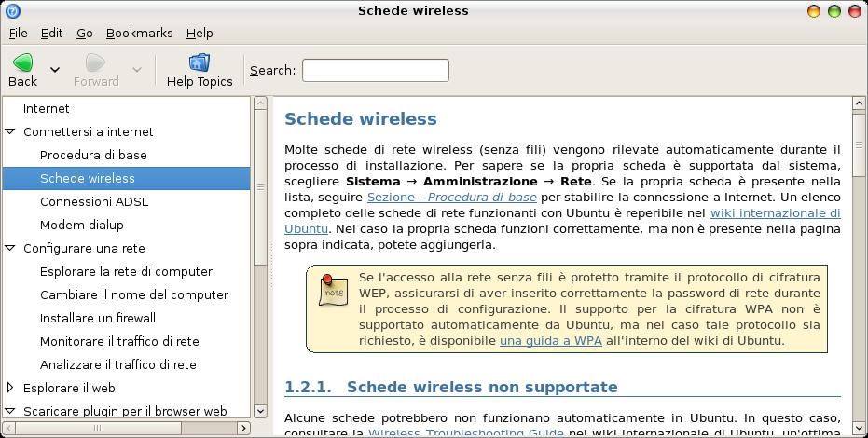This screenshot has height=438, width=868.
Task: Open the File menu
Action: click(x=19, y=34)
